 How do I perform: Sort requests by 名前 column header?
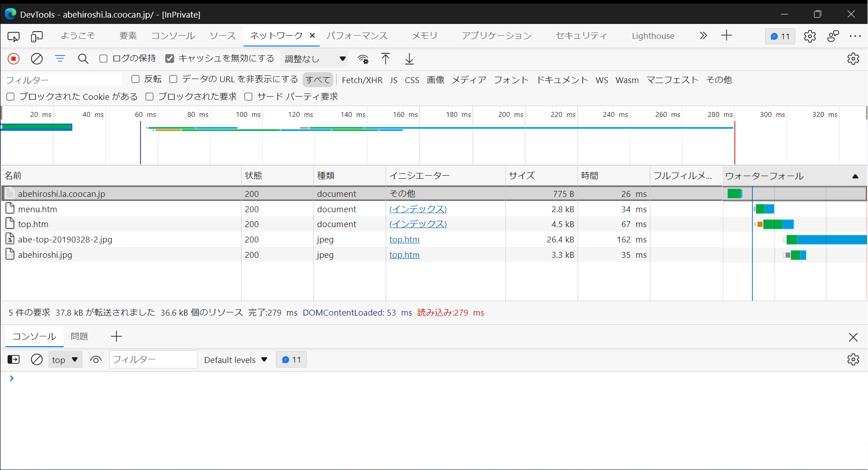tap(121, 176)
